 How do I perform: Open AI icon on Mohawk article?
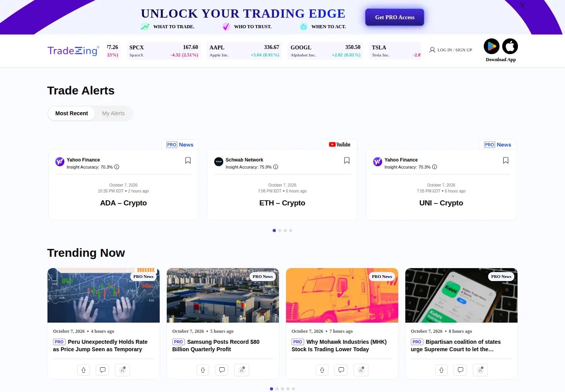(x=361, y=370)
